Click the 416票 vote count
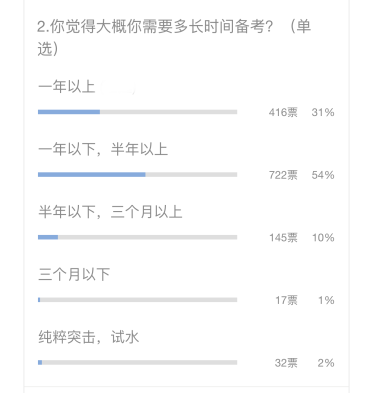 point(283,112)
